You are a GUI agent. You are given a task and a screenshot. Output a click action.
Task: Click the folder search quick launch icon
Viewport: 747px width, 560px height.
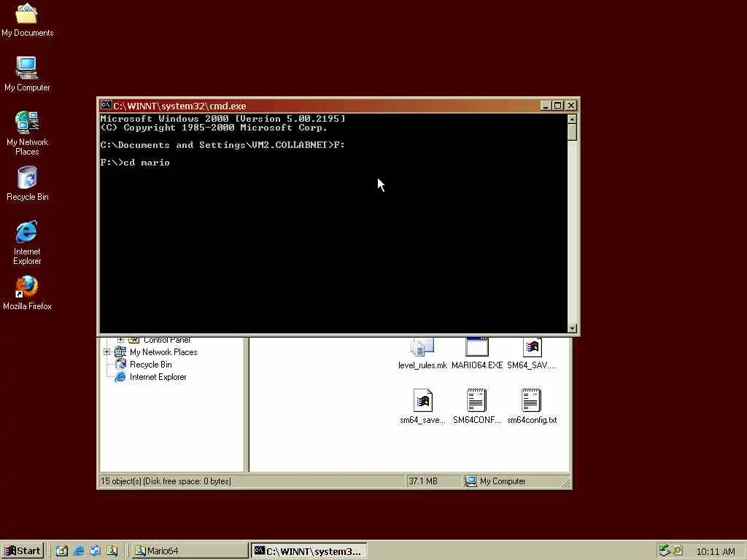coord(112,551)
